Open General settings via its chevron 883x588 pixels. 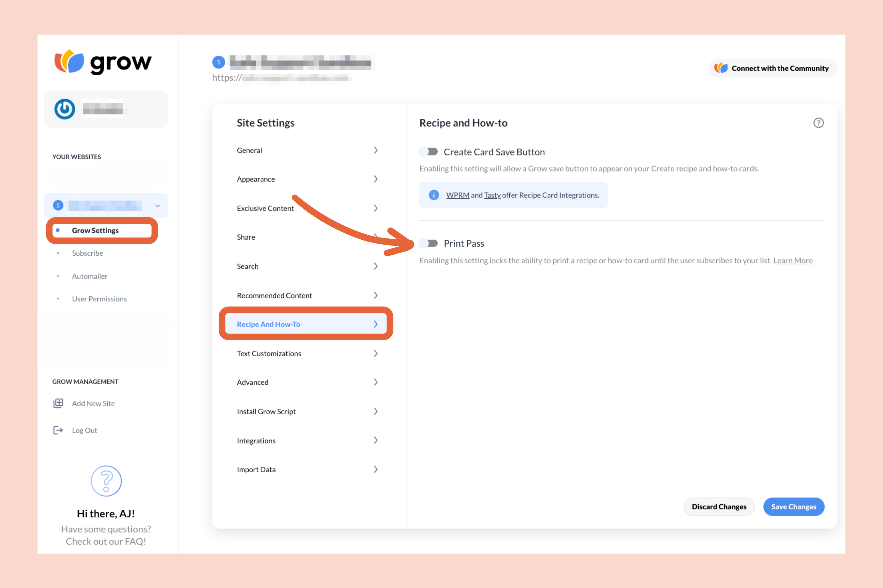[x=376, y=150]
